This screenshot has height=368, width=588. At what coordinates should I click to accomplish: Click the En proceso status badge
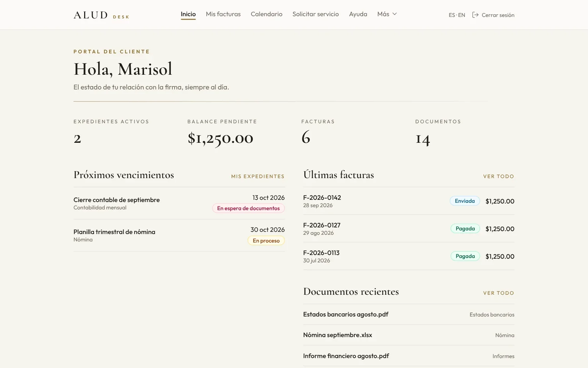tap(266, 241)
